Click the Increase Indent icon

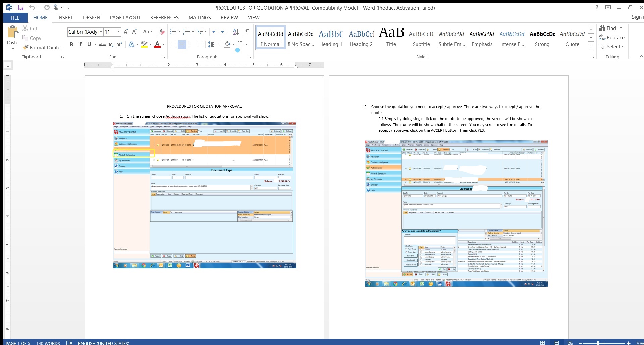tap(224, 32)
